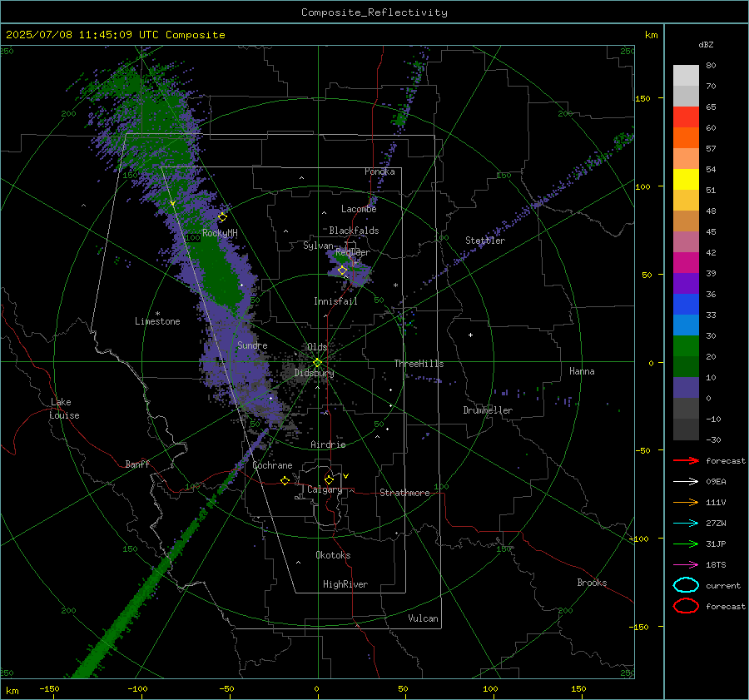The height and width of the screenshot is (700, 749).
Task: Click the -150 tick on bottom axis
Action: click(x=49, y=688)
